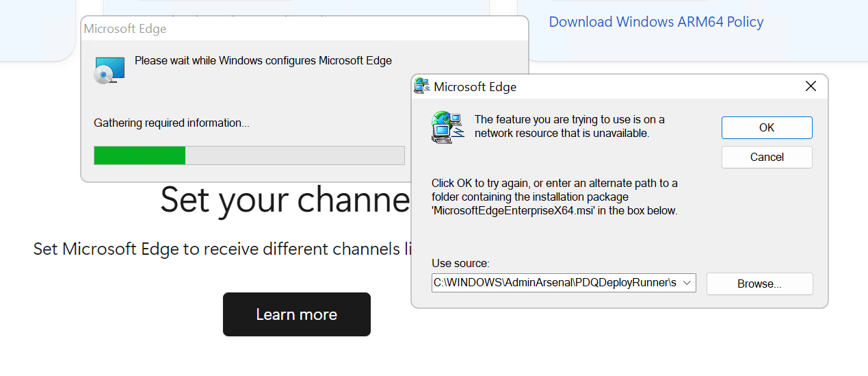The height and width of the screenshot is (376, 868).
Task: Click the green installation progress bar
Action: (249, 155)
